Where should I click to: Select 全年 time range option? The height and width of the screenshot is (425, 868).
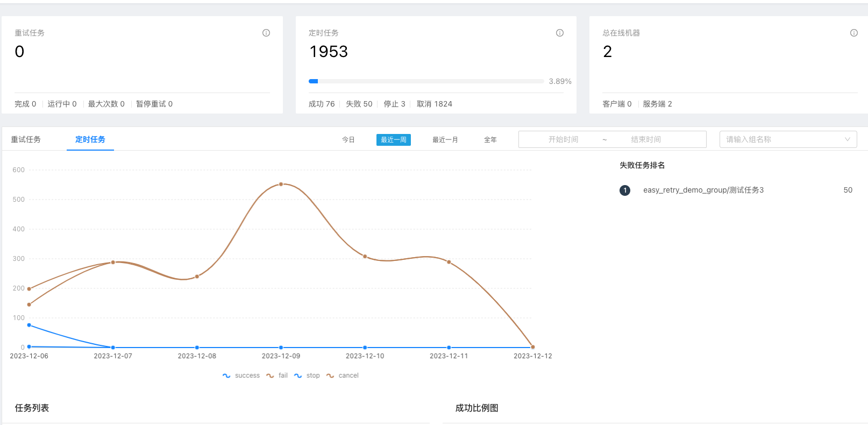pos(490,140)
